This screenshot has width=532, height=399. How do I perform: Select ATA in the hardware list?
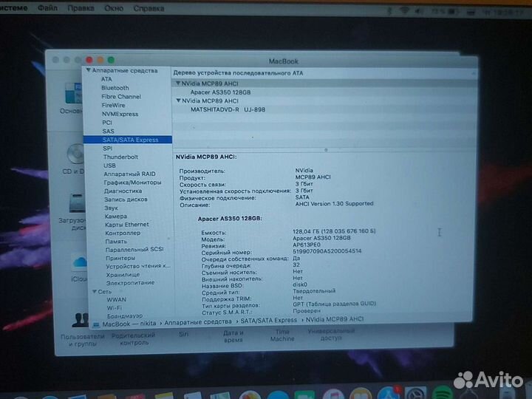(106, 79)
